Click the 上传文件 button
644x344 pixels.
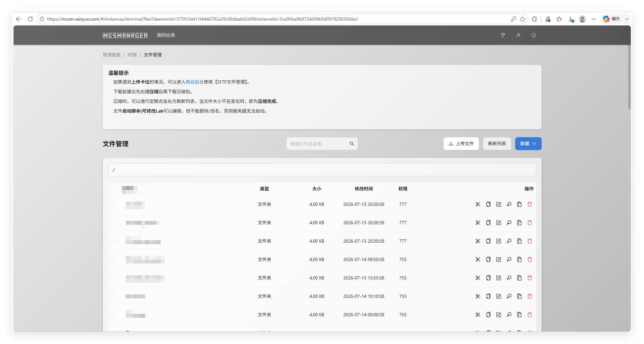[x=461, y=144]
